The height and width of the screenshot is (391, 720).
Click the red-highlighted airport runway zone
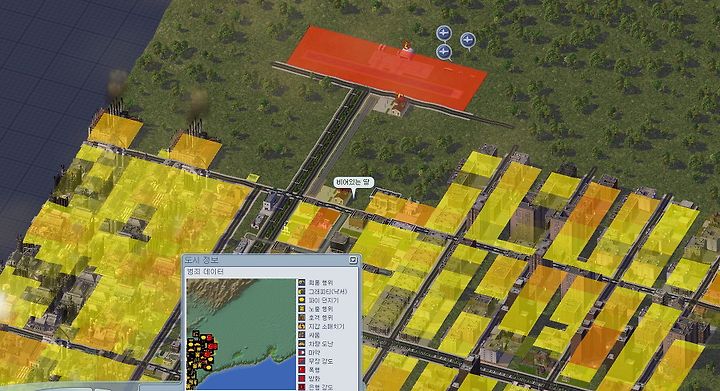point(387,68)
